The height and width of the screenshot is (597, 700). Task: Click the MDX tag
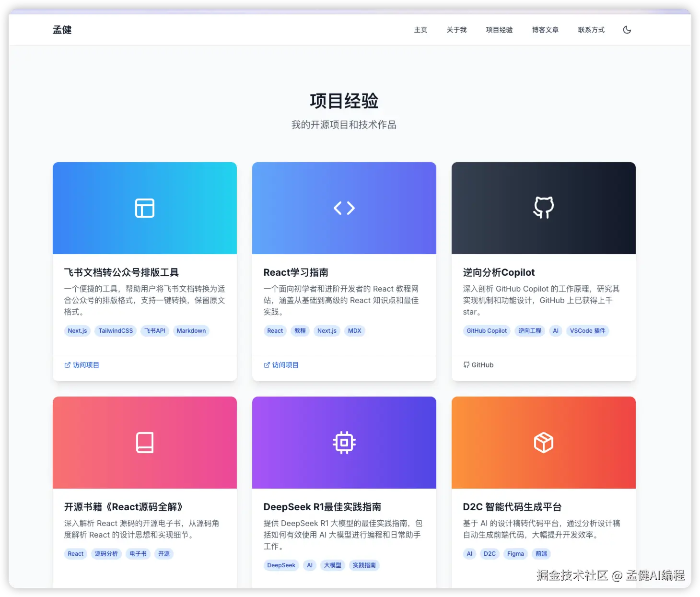[355, 331]
